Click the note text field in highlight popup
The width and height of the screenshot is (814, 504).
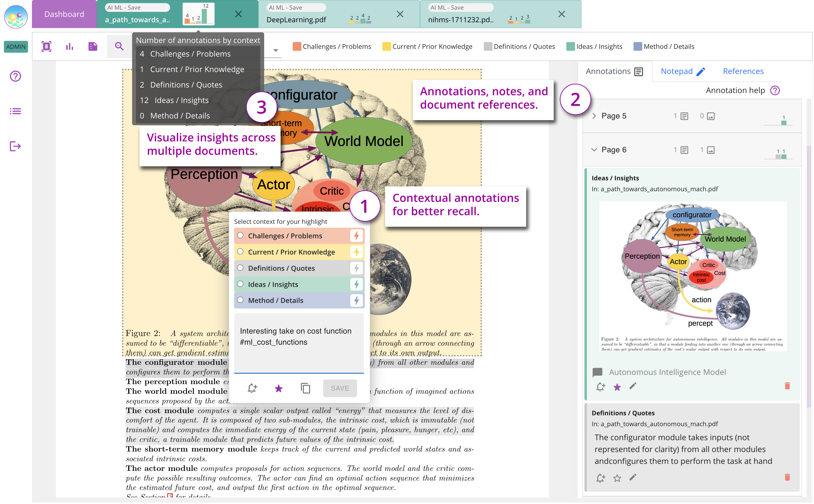click(299, 343)
